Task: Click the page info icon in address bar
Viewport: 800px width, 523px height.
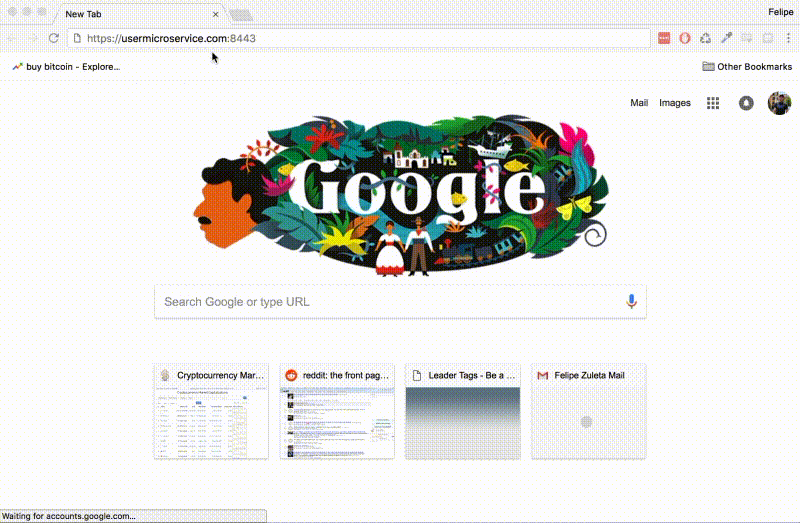Action: coord(77,38)
